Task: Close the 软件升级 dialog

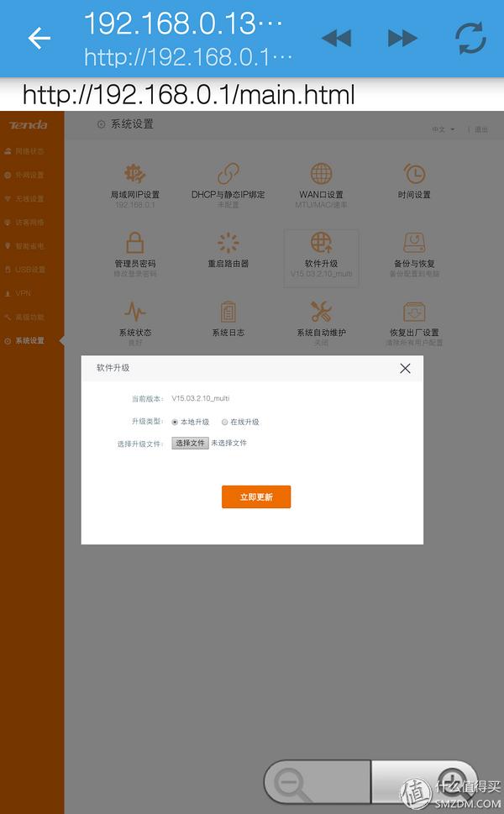Action: [405, 369]
